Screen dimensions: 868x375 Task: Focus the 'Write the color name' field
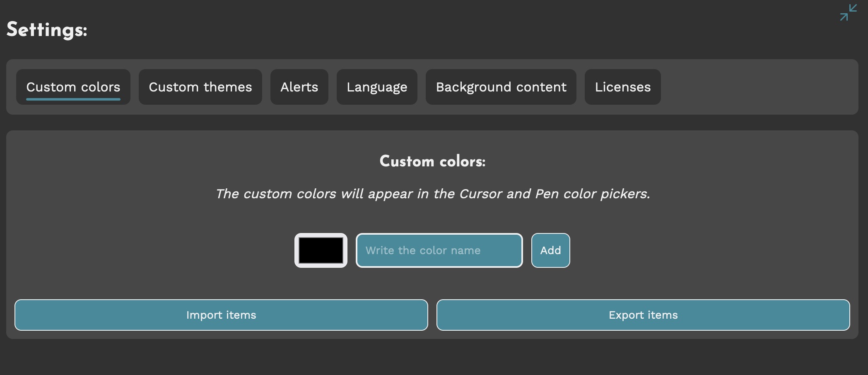pyautogui.click(x=439, y=250)
